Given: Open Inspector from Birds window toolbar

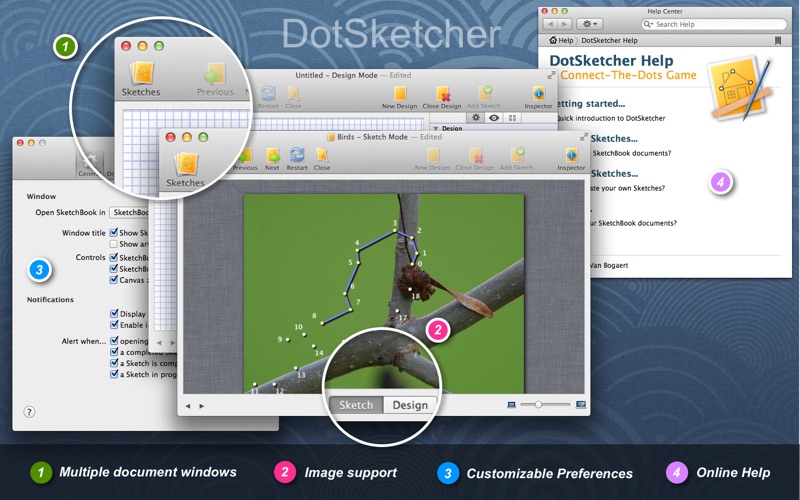Looking at the screenshot, I should click(x=571, y=159).
